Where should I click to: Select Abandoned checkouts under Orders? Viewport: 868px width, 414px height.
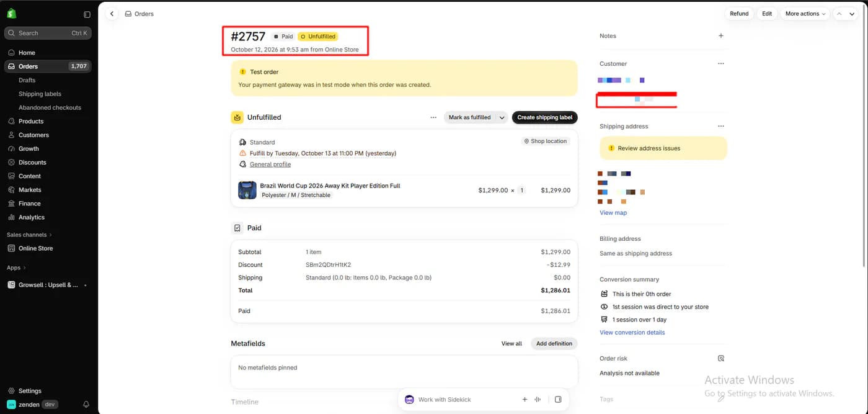50,107
